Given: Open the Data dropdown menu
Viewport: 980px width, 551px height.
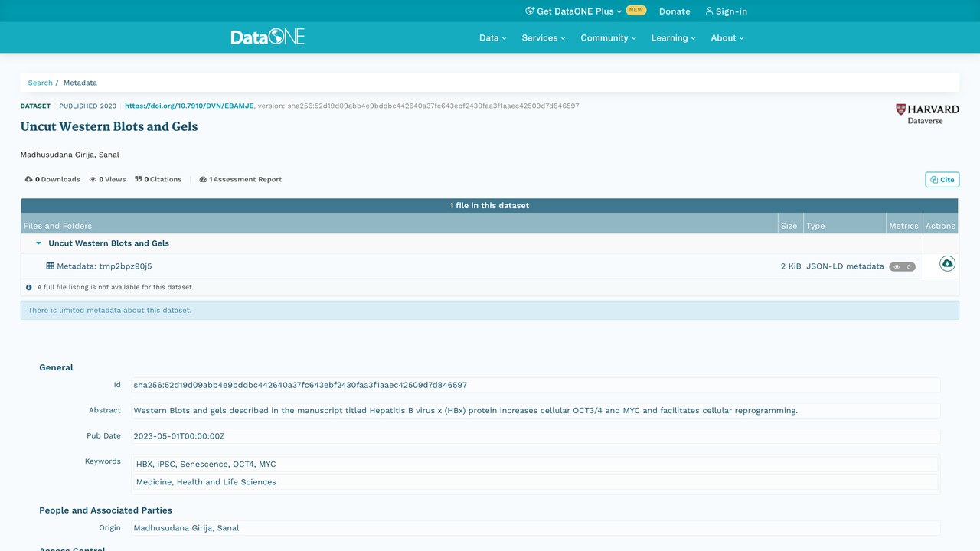Looking at the screenshot, I should 493,37.
